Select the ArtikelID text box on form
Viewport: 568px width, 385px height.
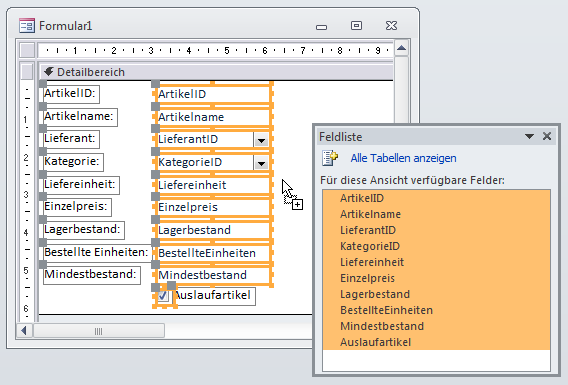[213, 94]
